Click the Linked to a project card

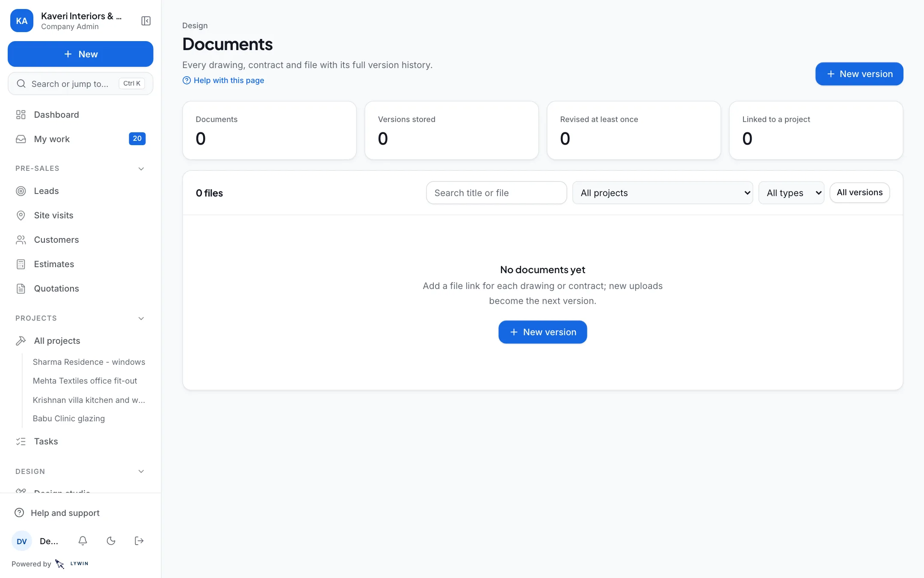[x=816, y=131]
